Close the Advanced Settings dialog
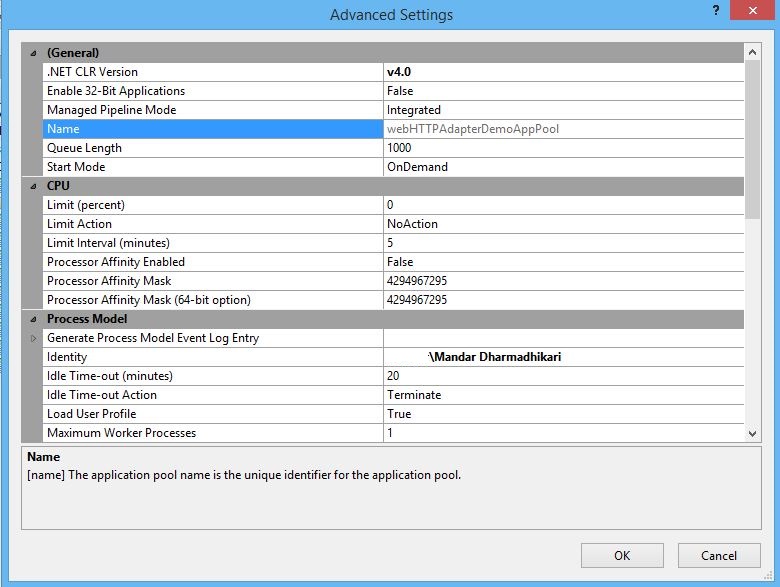 pos(752,10)
